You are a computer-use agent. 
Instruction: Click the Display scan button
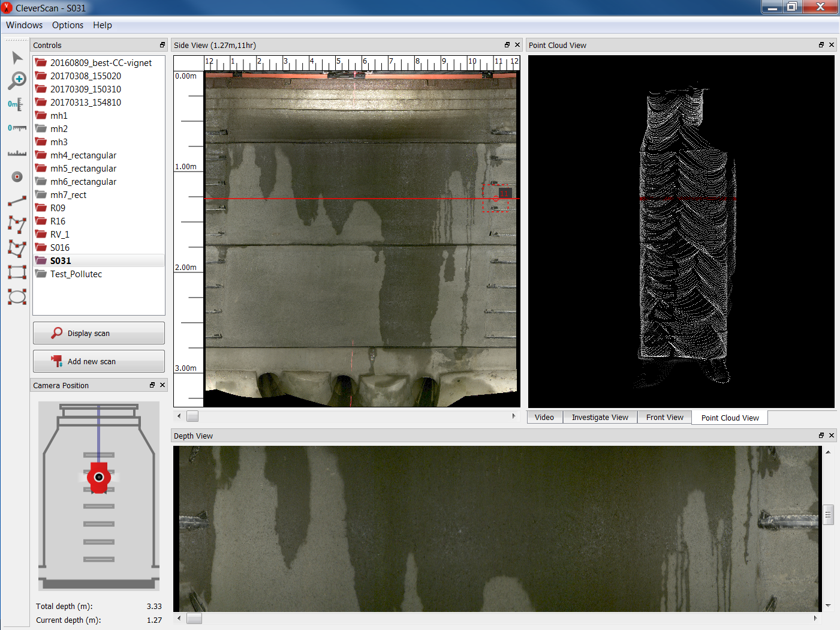[99, 333]
